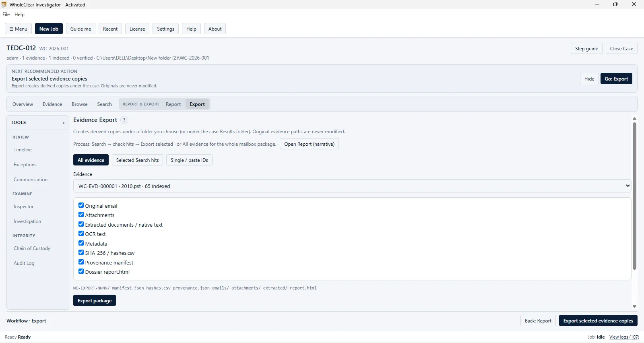This screenshot has width=644, height=343.
Task: Toggle the Attachments checkbox
Action: [81, 215]
